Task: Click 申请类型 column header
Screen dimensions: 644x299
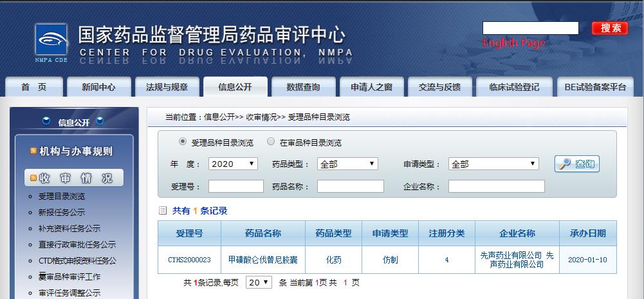Action: pos(390,233)
